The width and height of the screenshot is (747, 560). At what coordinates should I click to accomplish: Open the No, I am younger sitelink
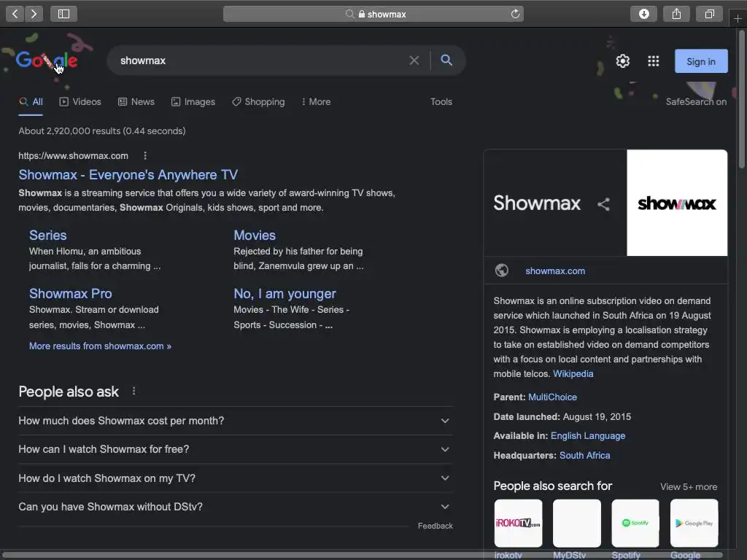point(285,294)
